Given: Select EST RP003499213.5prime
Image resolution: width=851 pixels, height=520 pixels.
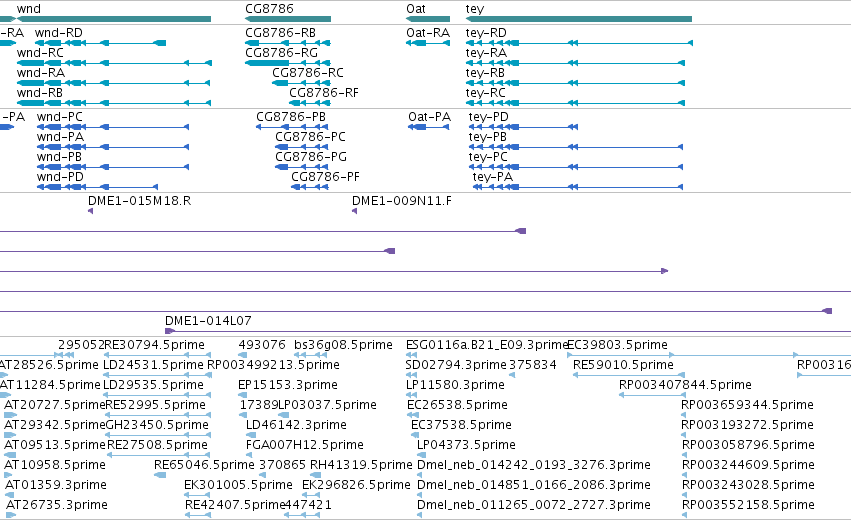Looking at the screenshot, I should pos(274,365).
